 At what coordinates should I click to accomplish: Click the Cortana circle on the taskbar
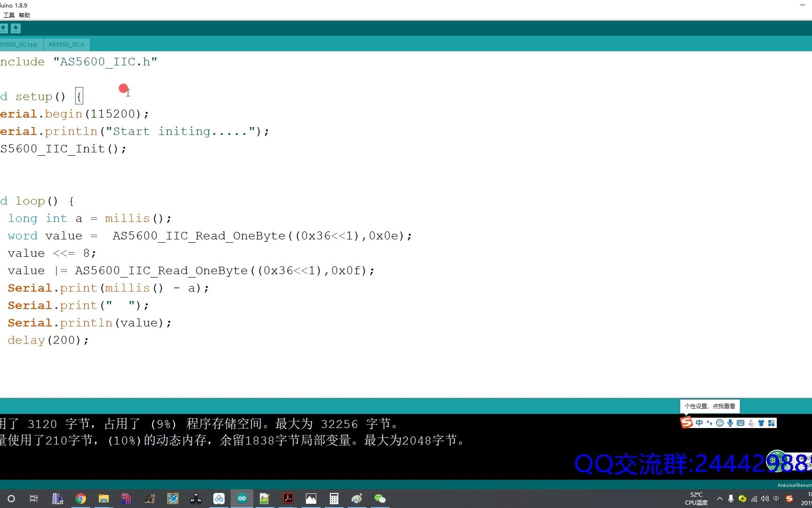pos(11,499)
